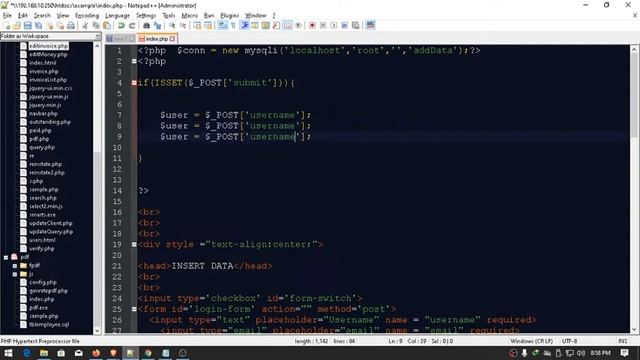
Task: Open the Language menu
Action: (x=117, y=16)
